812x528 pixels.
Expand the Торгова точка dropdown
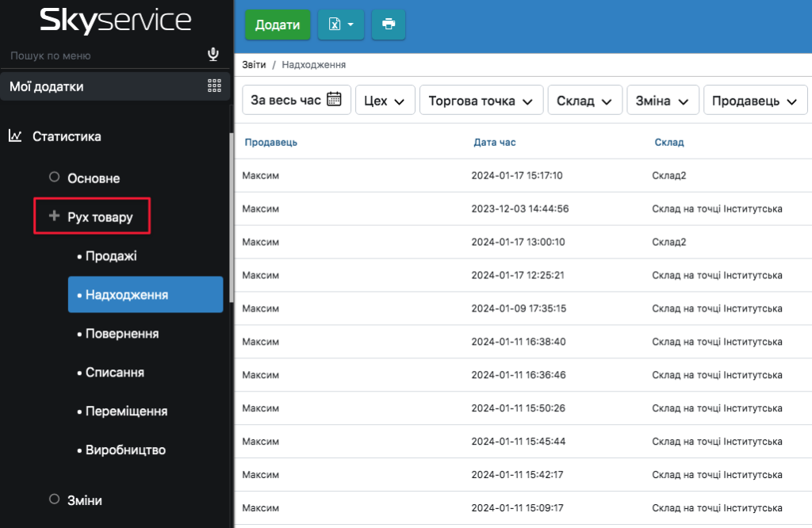click(481, 101)
